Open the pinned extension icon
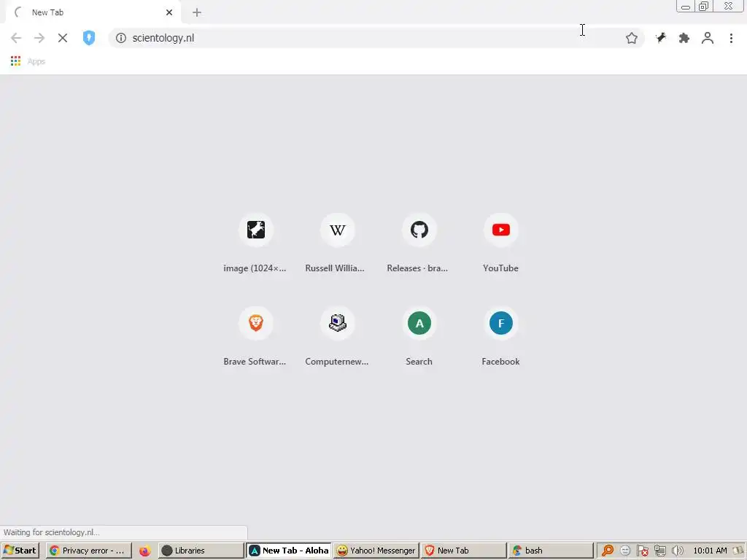The width and height of the screenshot is (747, 560). click(x=661, y=38)
